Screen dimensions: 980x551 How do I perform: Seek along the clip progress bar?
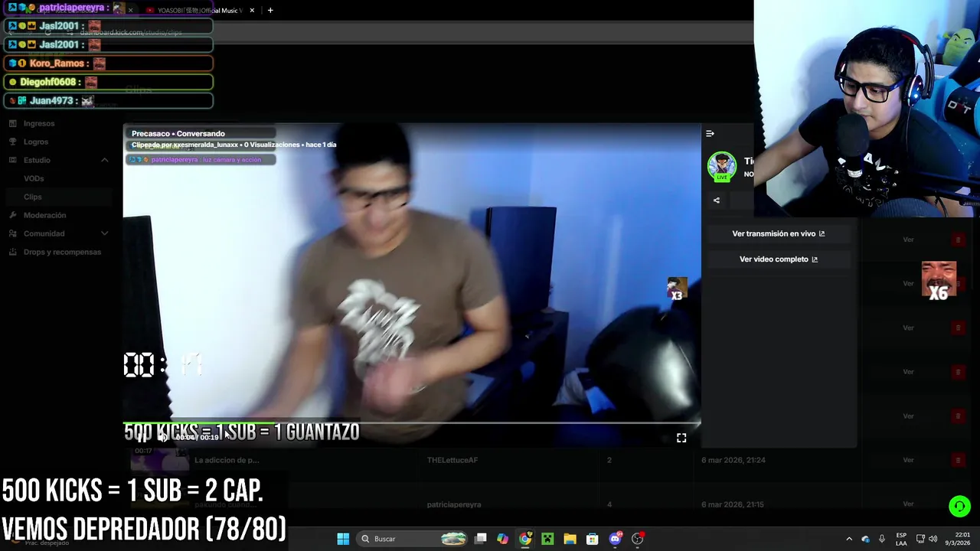(412, 423)
